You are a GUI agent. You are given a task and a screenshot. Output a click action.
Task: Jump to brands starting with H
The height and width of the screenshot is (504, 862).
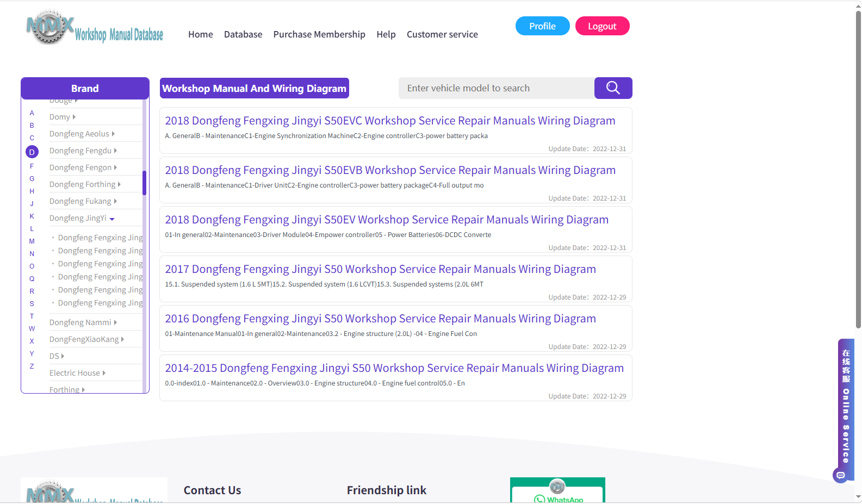32,191
